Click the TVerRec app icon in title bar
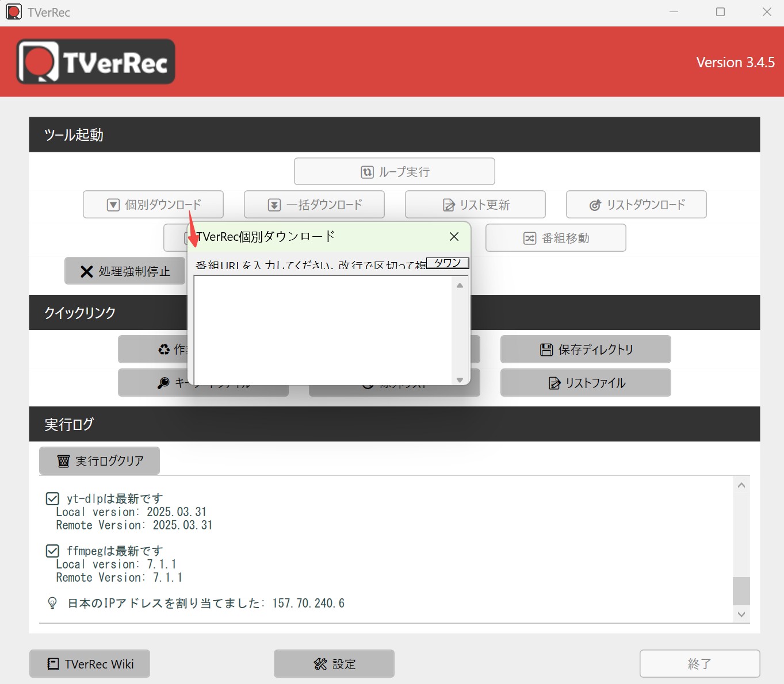Screen dimensions: 784x684 13,12
